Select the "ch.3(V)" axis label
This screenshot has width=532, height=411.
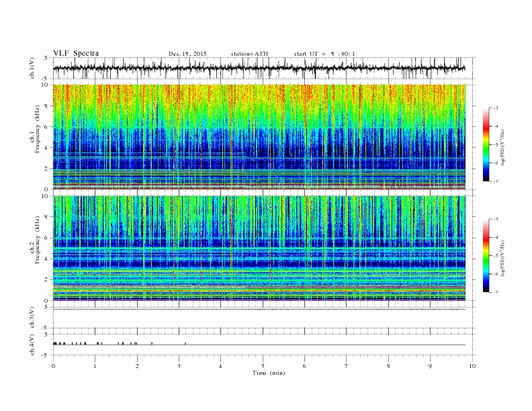pos(32,318)
